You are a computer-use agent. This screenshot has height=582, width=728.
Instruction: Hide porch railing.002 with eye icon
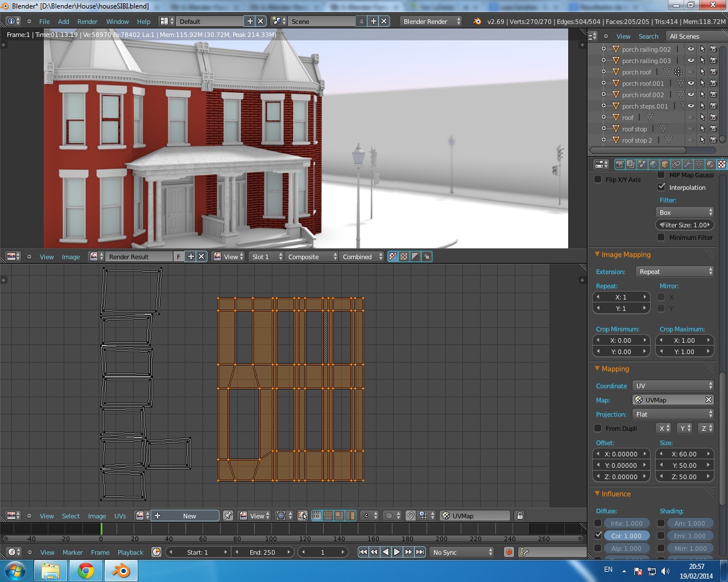[x=691, y=49]
